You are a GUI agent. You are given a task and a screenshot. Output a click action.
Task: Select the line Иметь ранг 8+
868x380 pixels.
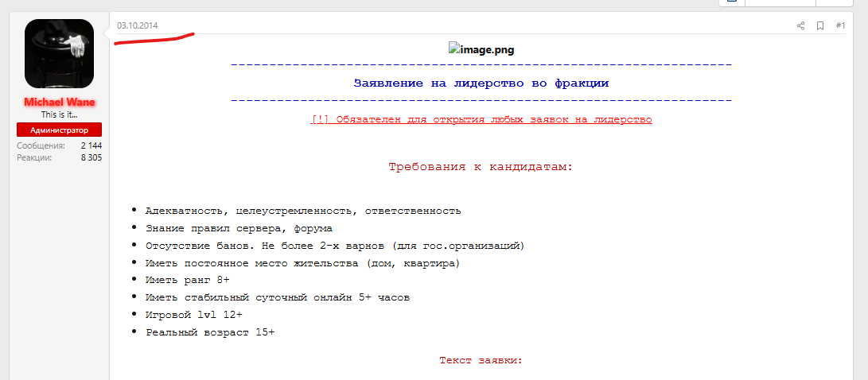pyautogui.click(x=188, y=280)
